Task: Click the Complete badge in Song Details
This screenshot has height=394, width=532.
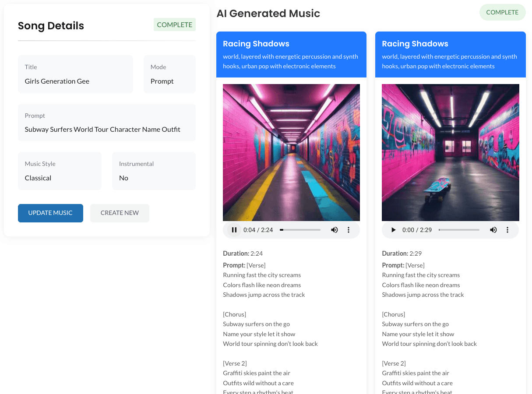Action: coord(174,25)
